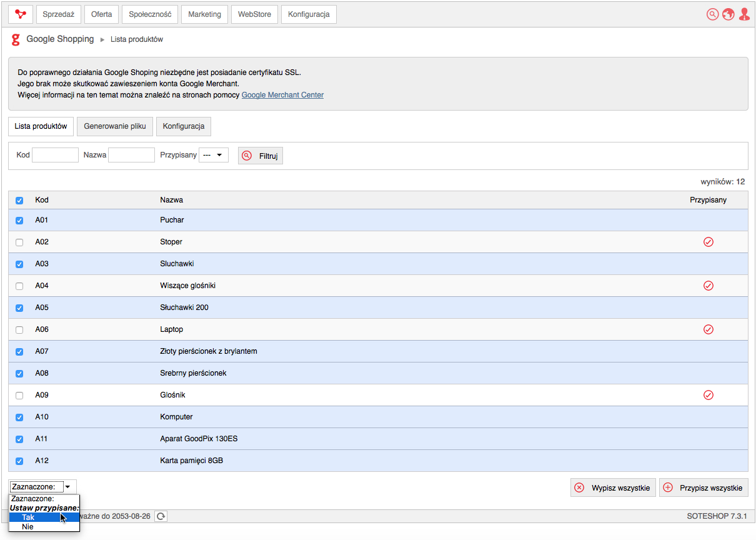Check the A02 Stoper checkbox
The height and width of the screenshot is (540, 756).
[19, 242]
